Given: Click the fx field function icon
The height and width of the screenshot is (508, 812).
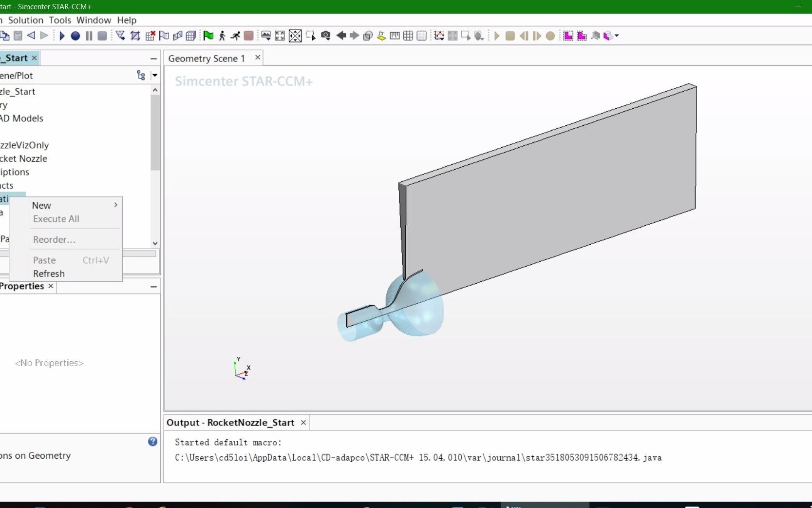Looking at the screenshot, I should pyautogui.click(x=381, y=36).
